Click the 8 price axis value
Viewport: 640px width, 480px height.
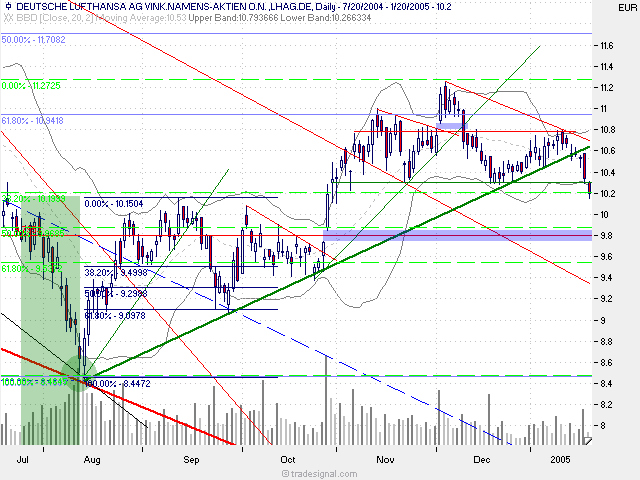pos(602,426)
